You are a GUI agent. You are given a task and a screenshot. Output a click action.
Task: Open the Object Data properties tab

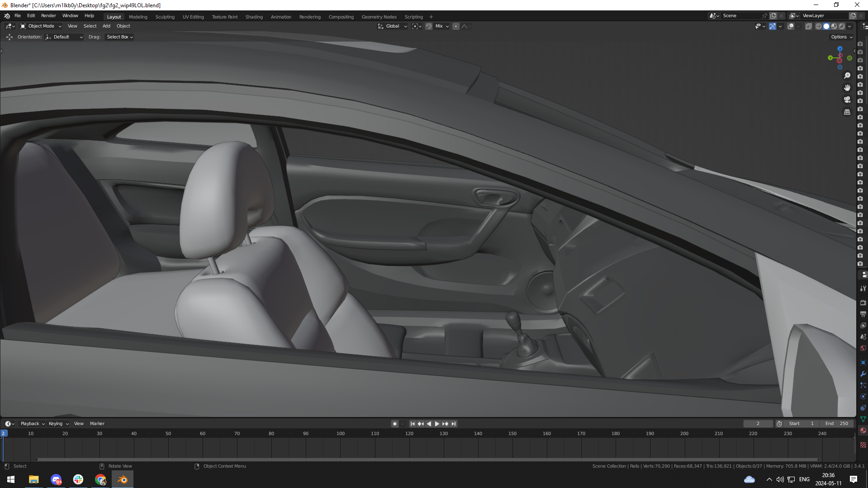coord(863,419)
